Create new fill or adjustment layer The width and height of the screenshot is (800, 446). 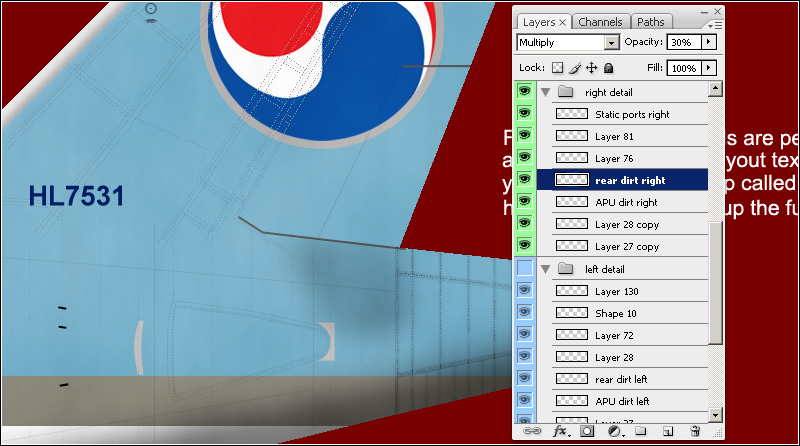tap(614, 431)
